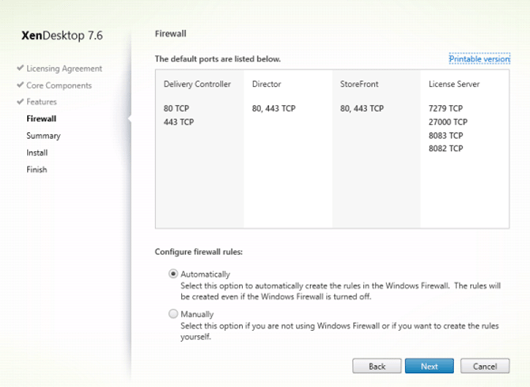530x387 pixels.
Task: Click the Configure firewall rules label
Action: (x=199, y=252)
